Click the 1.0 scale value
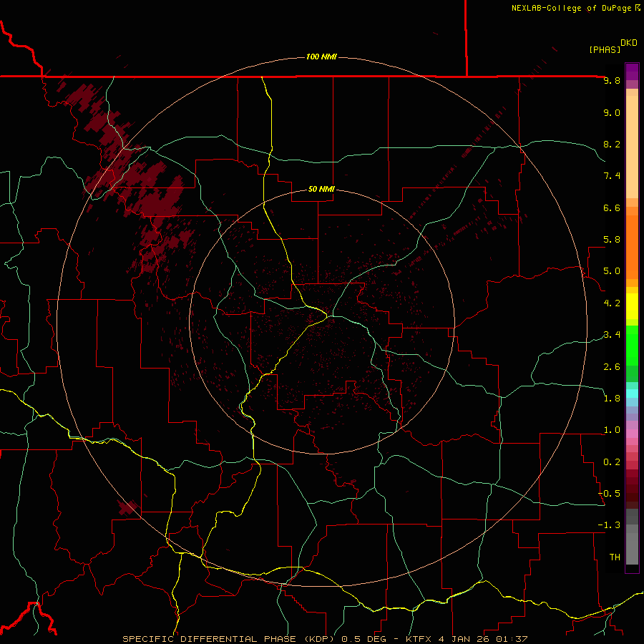644x644 pixels. click(612, 430)
